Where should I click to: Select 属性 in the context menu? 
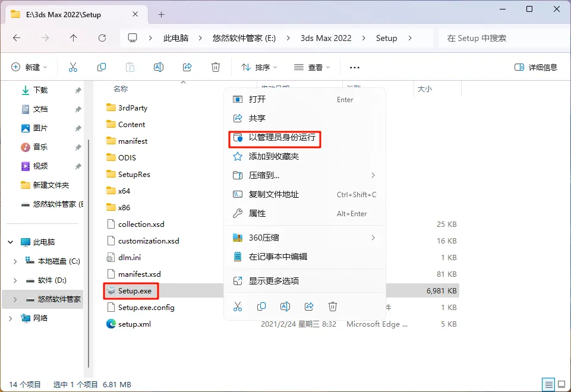304,213
